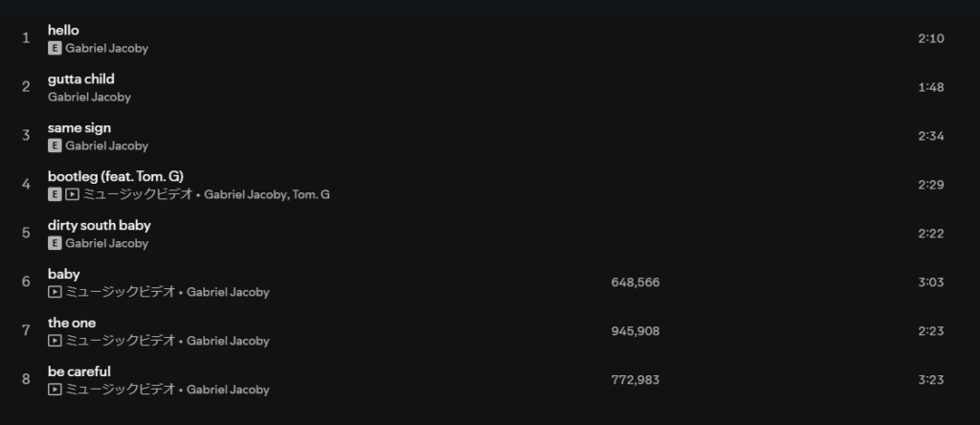Open the track titled hello
The image size is (980, 425).
pos(63,31)
